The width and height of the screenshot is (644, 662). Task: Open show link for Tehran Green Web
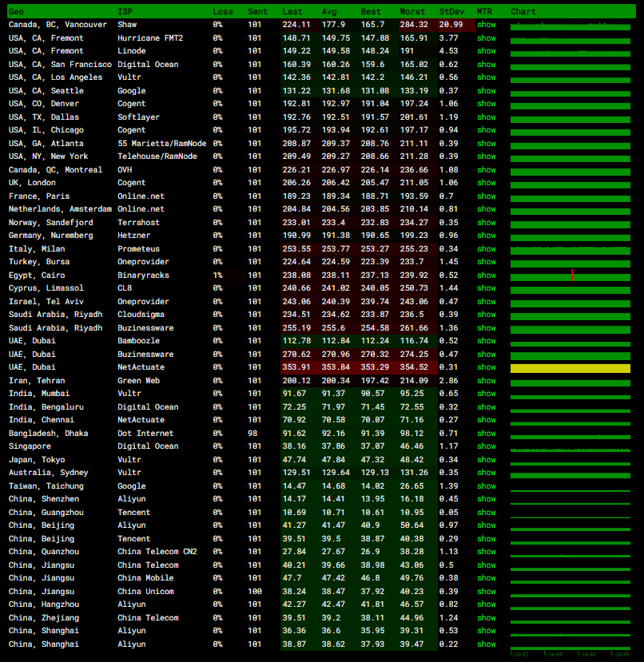pos(487,380)
